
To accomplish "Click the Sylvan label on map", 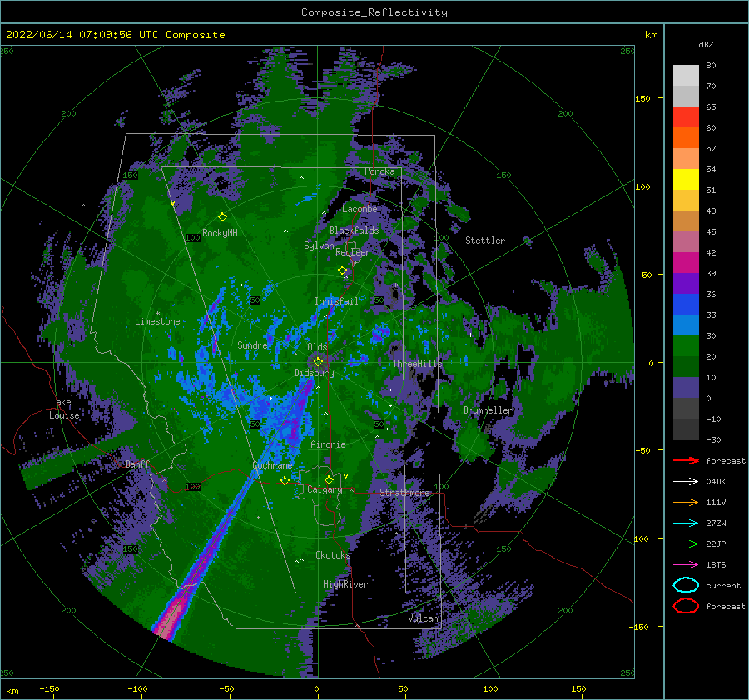I will point(319,246).
